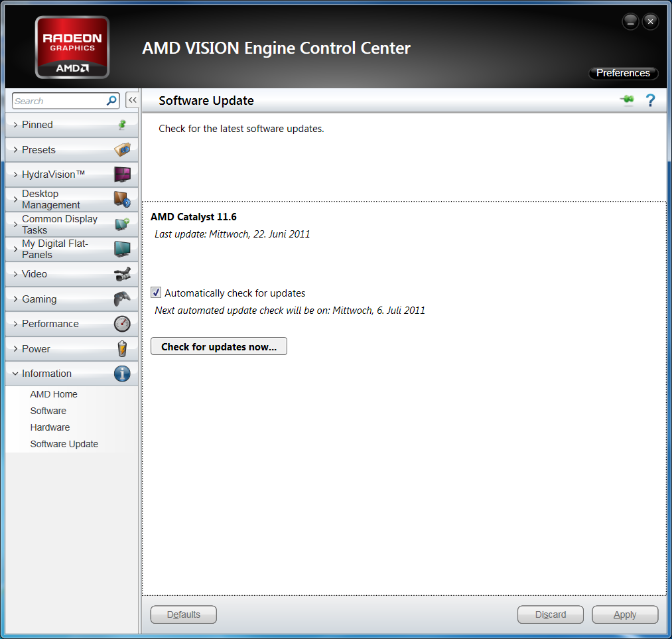
Task: Click the Discard button
Action: [x=551, y=614]
